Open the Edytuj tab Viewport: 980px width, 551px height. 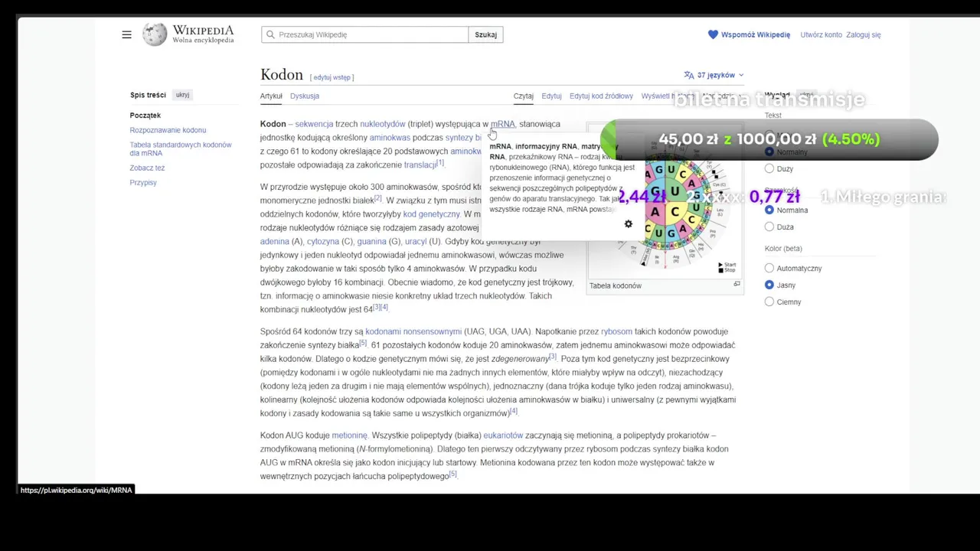point(551,96)
